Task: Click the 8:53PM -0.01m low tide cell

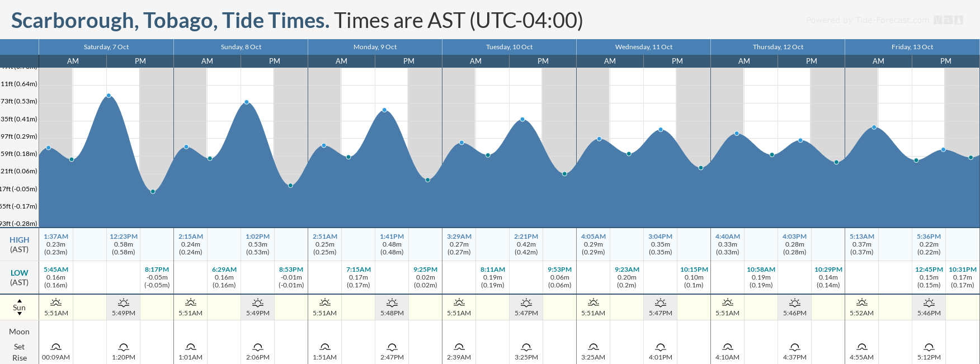Action: (x=291, y=277)
